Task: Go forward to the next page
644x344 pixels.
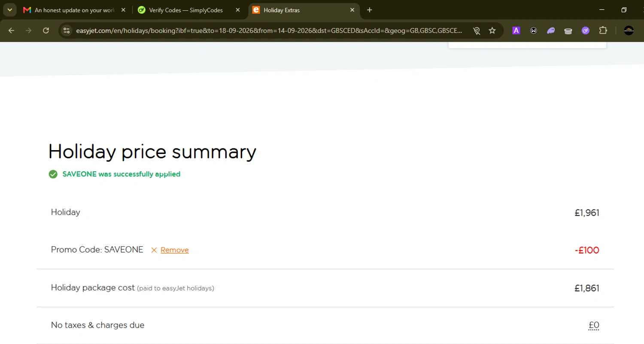Action: [29, 30]
